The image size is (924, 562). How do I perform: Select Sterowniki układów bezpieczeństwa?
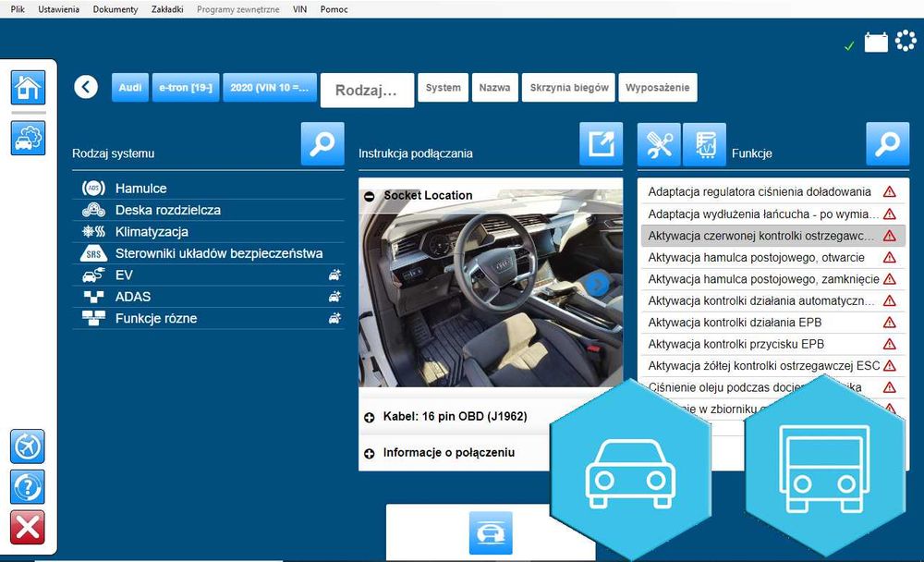coord(209,253)
